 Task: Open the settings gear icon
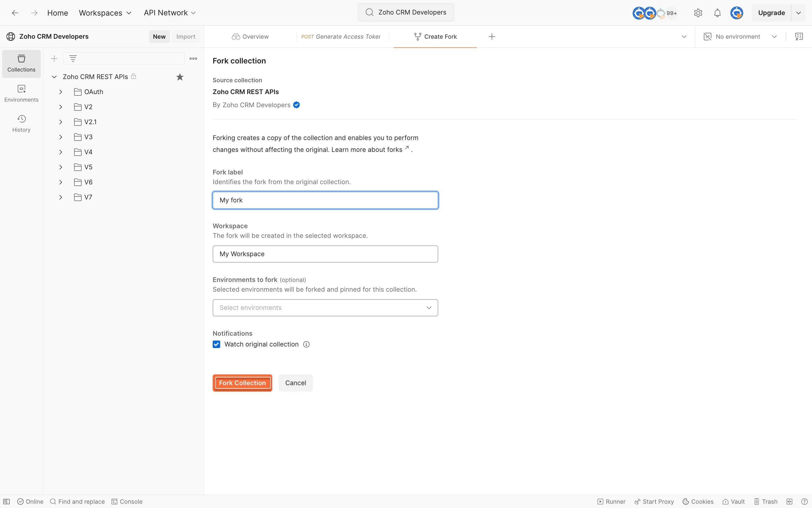(698, 13)
